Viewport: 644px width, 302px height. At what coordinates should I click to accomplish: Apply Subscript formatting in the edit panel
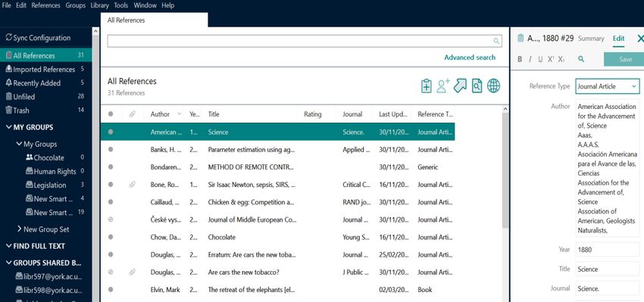point(561,60)
